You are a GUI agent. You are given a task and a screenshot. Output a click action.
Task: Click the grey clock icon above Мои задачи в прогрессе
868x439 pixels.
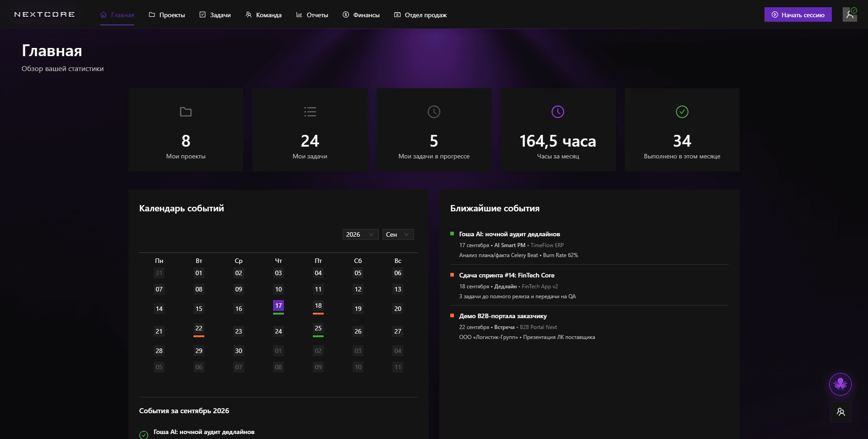[434, 112]
